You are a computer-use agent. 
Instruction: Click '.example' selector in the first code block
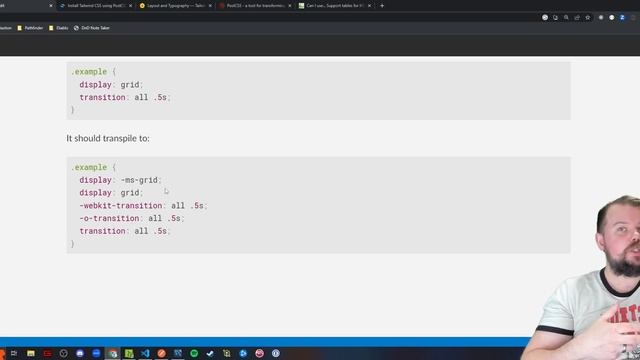tap(89, 72)
